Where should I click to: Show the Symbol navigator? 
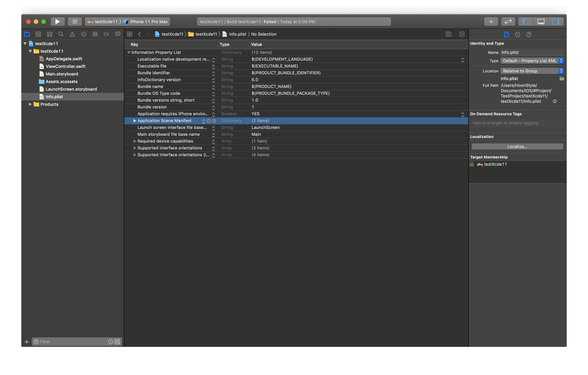50,34
